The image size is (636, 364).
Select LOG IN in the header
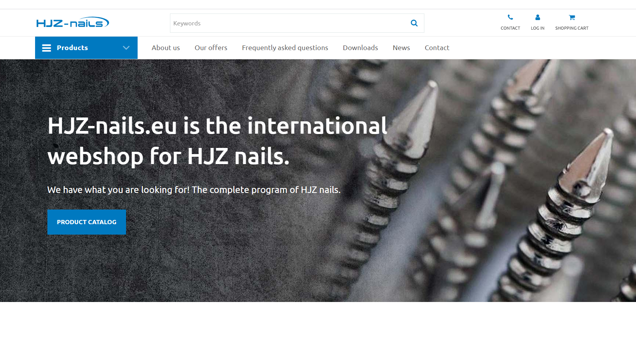[537, 28]
